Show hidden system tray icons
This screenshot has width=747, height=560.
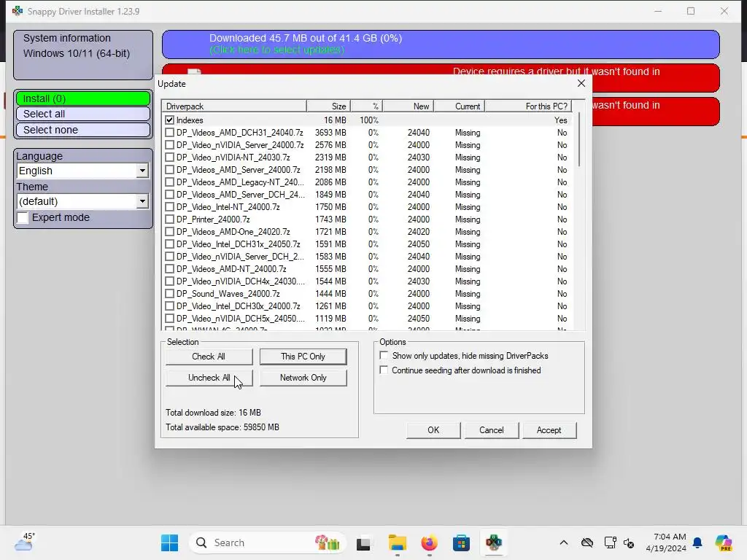564,542
